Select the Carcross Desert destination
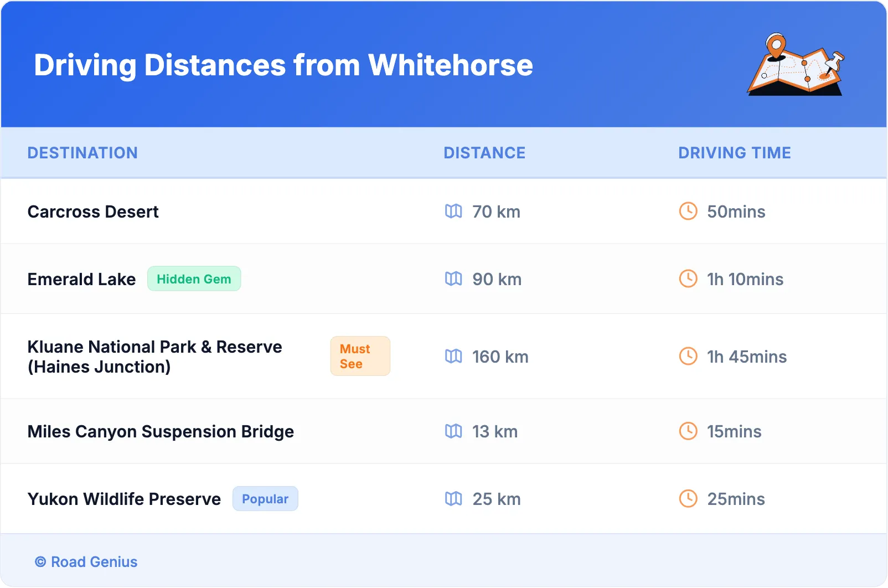Image resolution: width=888 pixels, height=588 pixels. click(x=93, y=212)
